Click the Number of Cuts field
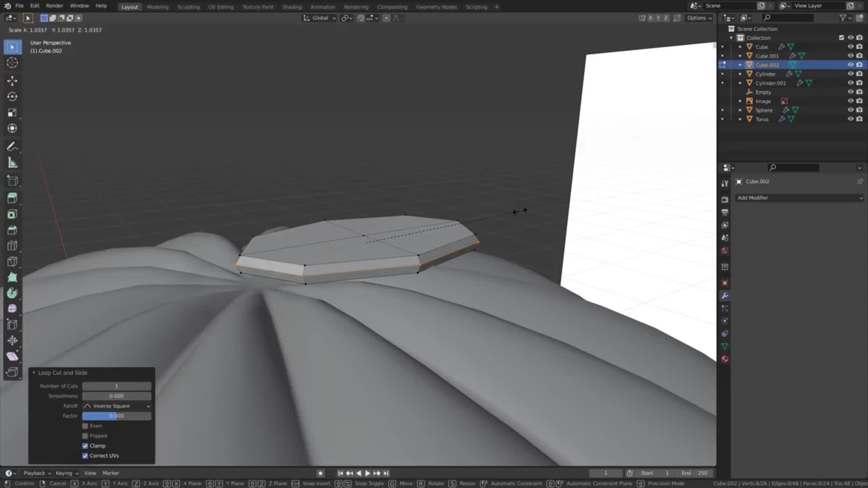The width and height of the screenshot is (868, 488). coord(117,386)
